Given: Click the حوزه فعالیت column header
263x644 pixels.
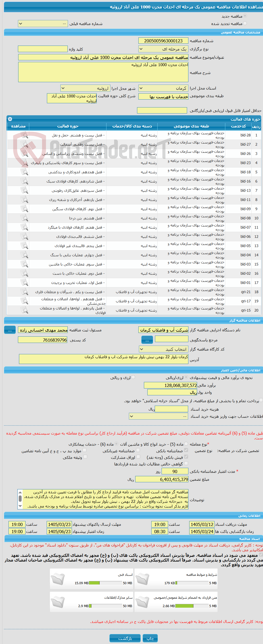Looking at the screenshot, I should pos(68,126).
